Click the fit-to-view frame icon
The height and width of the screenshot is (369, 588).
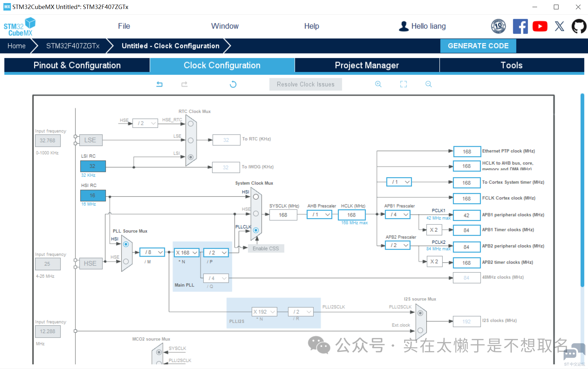[403, 84]
